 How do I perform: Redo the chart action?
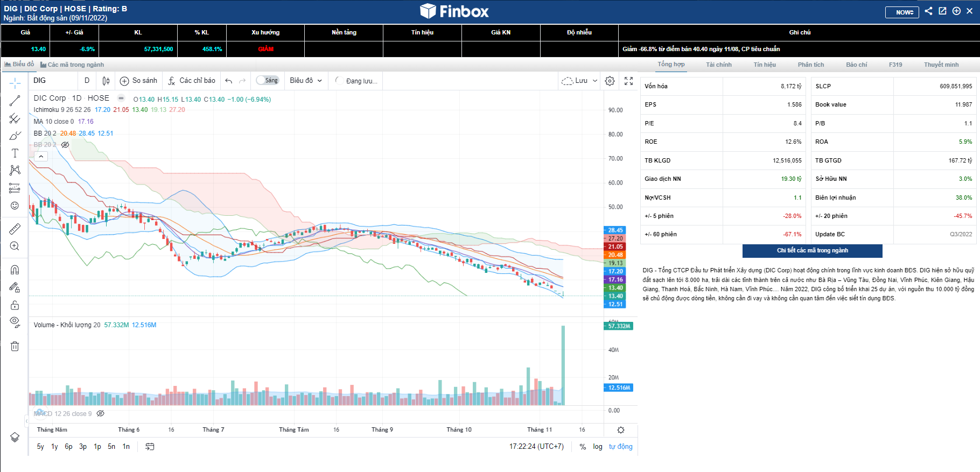[x=242, y=81]
